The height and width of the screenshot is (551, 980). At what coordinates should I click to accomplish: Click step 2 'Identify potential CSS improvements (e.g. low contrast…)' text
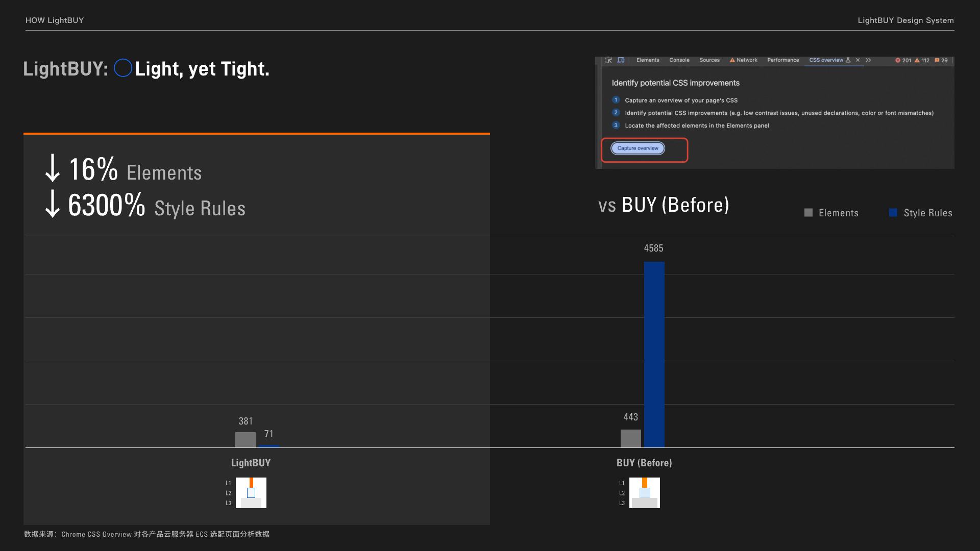(779, 113)
